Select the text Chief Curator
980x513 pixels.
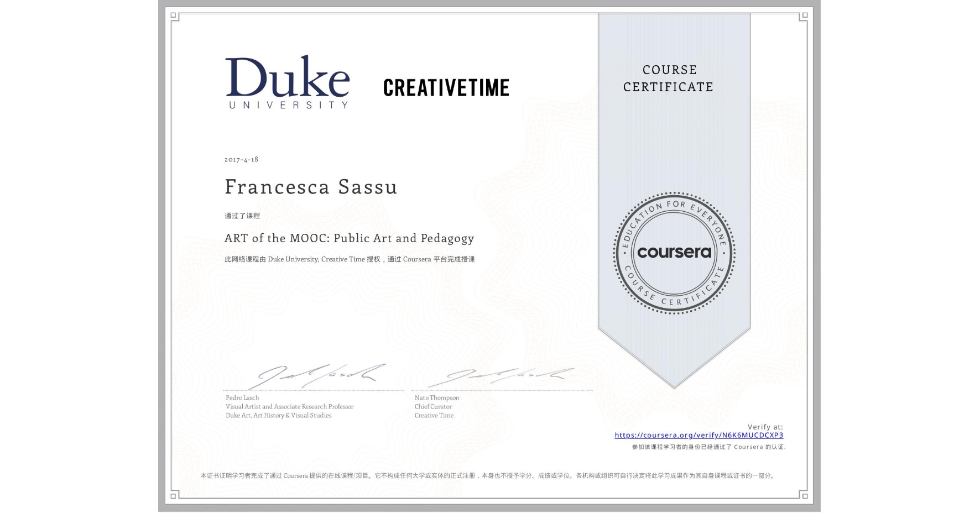point(433,406)
